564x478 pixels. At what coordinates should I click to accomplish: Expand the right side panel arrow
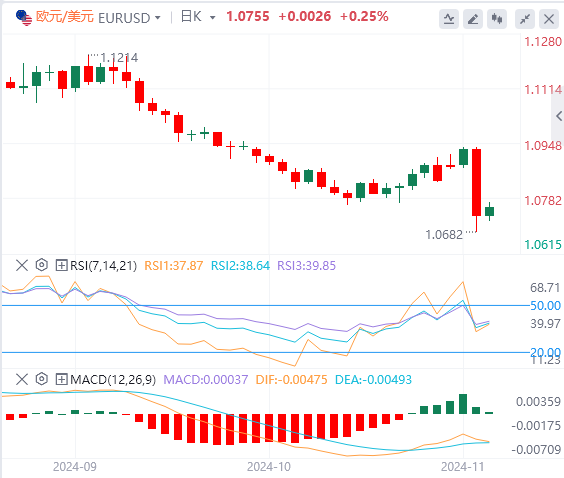click(x=559, y=116)
